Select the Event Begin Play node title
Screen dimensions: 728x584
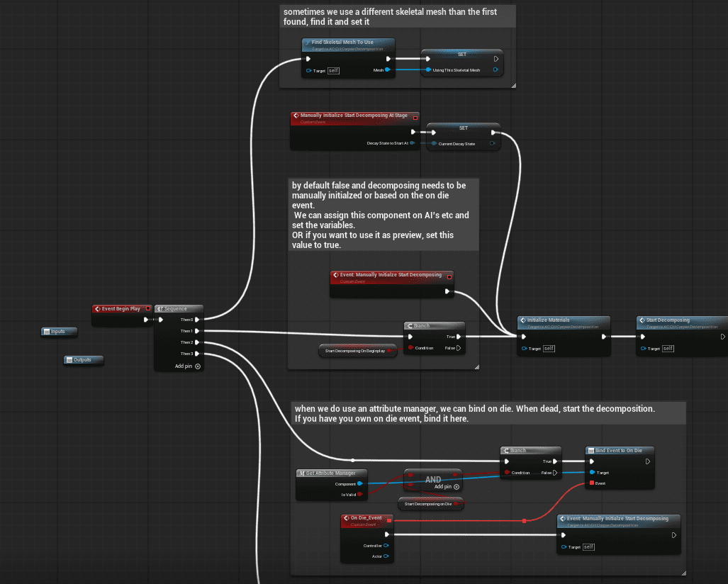[x=121, y=309]
